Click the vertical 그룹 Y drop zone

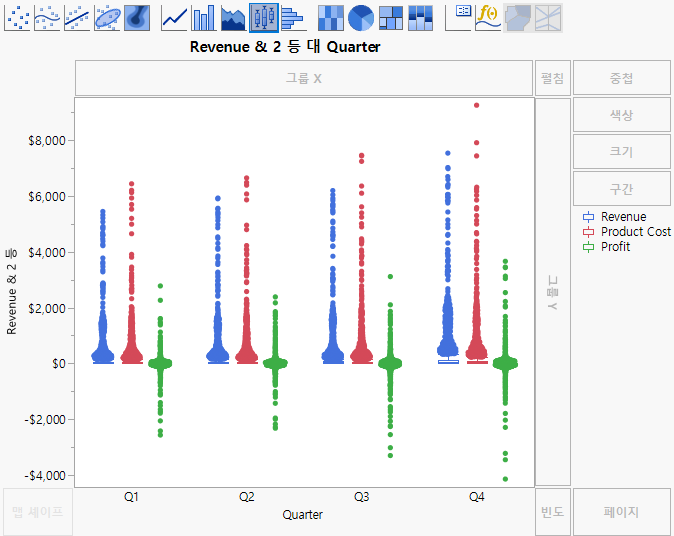(552, 292)
